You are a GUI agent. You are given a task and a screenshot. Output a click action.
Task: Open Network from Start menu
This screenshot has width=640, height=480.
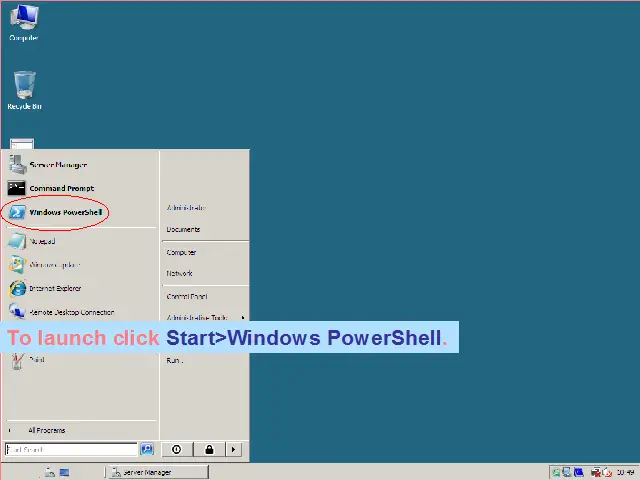179,273
